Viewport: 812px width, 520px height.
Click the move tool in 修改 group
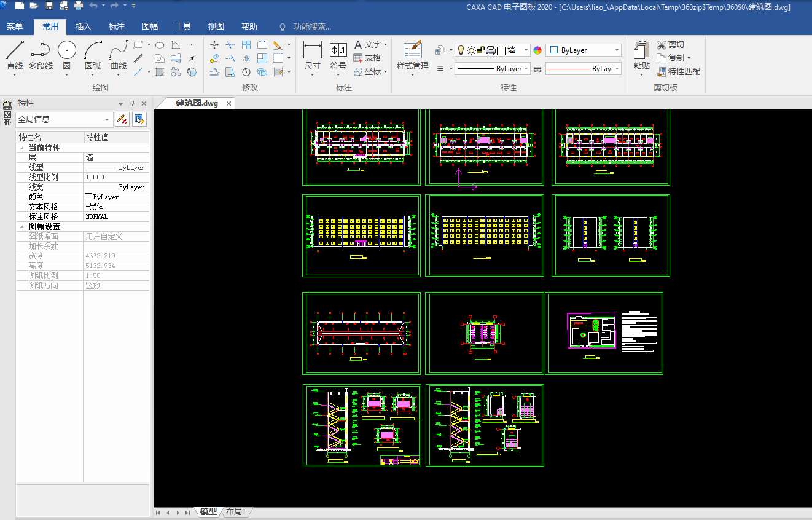pos(214,45)
